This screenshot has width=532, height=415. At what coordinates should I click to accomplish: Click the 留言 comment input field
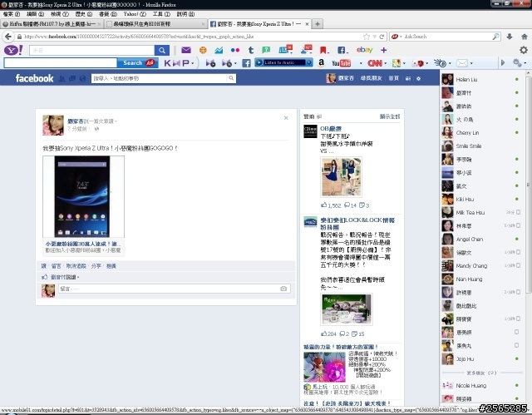point(174,289)
